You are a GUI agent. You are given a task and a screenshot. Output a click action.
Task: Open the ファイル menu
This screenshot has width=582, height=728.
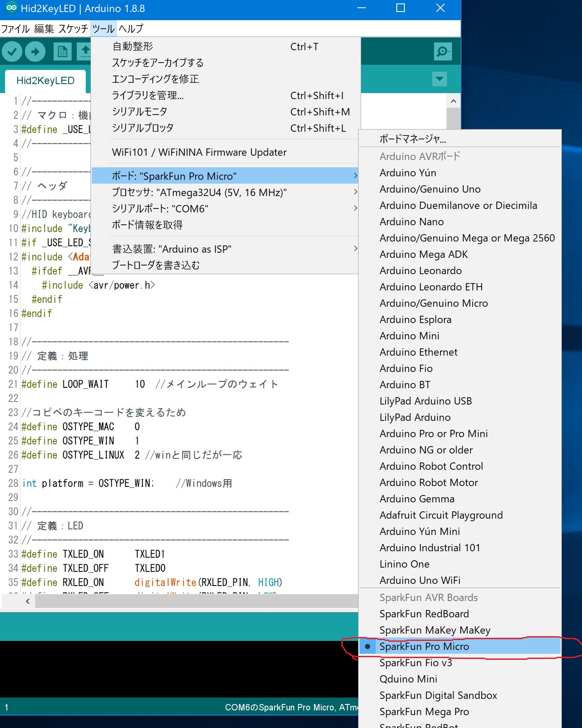point(15,29)
